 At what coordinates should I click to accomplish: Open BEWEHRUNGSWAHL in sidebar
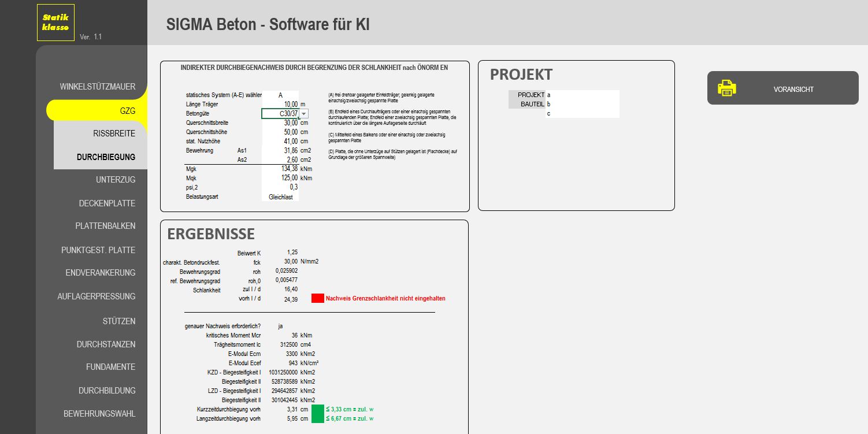tap(99, 414)
